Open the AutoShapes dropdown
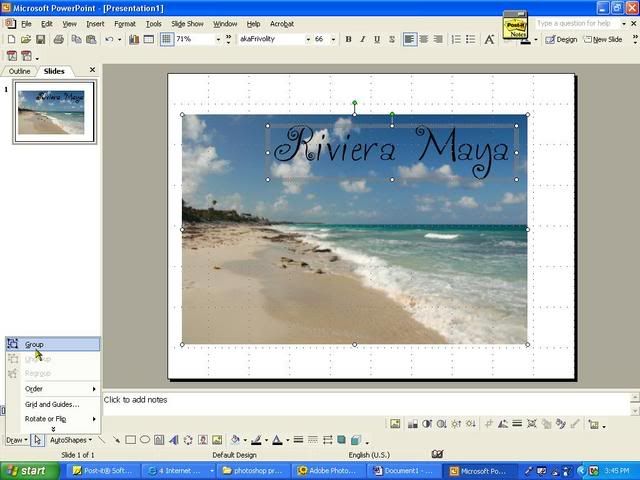The width and height of the screenshot is (640, 480). [x=71, y=440]
